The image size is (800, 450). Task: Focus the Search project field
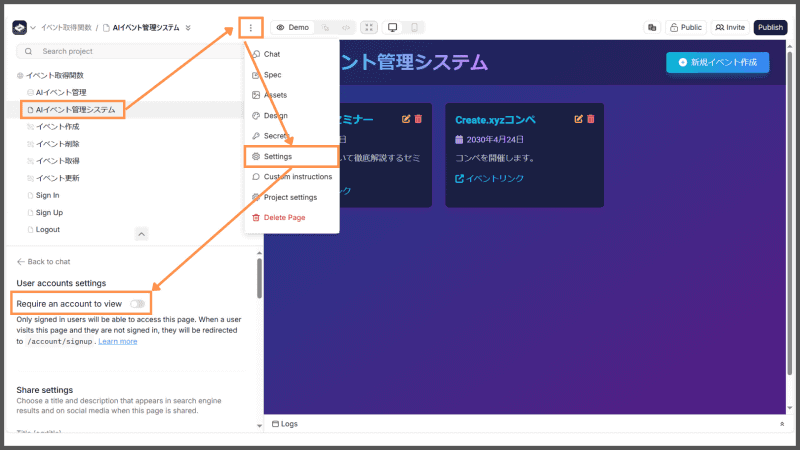point(130,52)
